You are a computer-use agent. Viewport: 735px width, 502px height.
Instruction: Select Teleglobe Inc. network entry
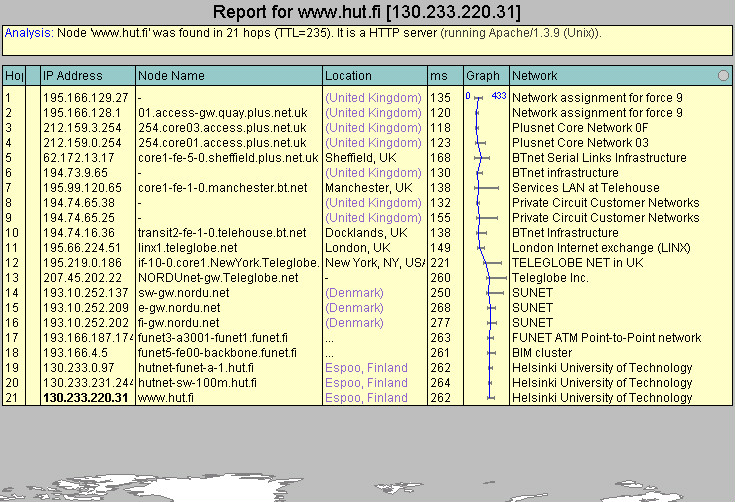coord(550,277)
